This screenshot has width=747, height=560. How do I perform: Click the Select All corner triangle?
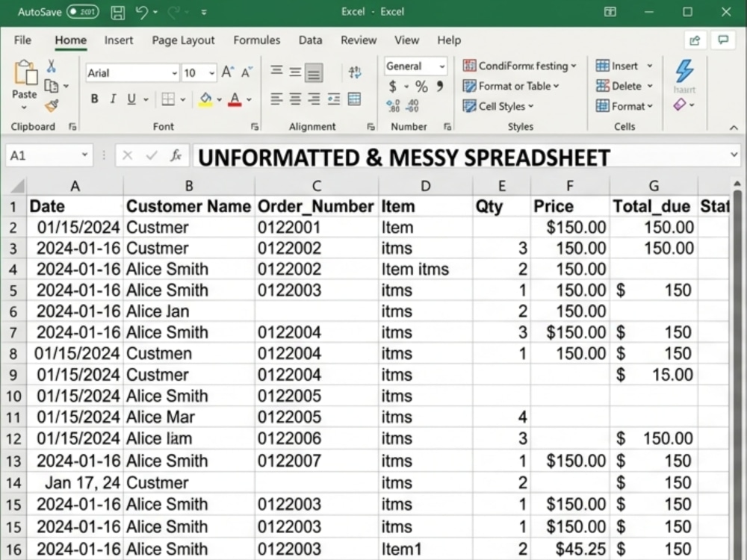coord(17,186)
